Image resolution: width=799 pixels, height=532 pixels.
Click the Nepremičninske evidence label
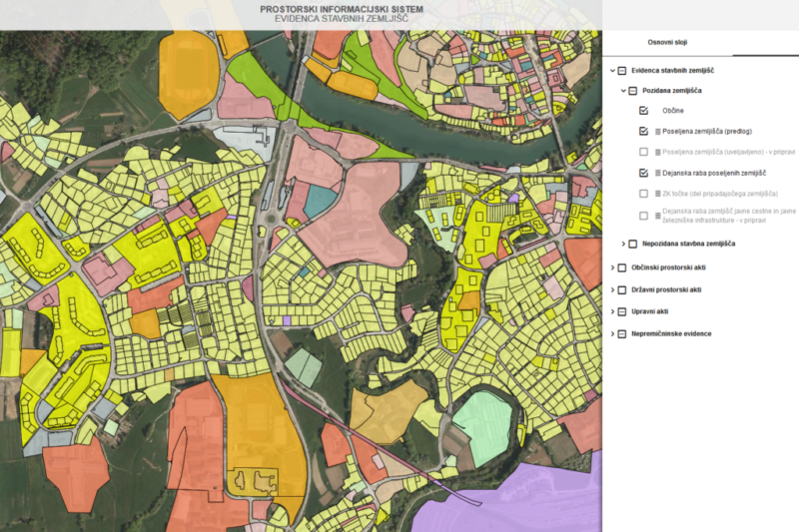[x=671, y=334]
